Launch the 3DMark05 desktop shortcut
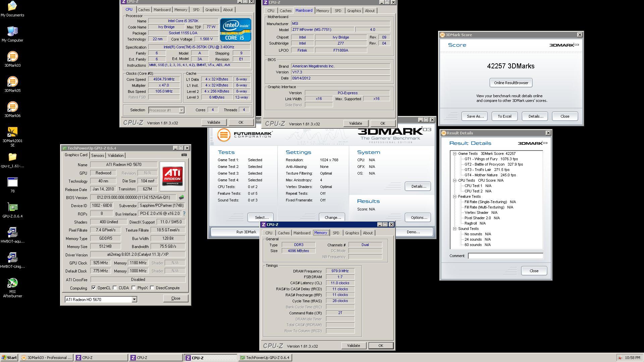 (12, 84)
